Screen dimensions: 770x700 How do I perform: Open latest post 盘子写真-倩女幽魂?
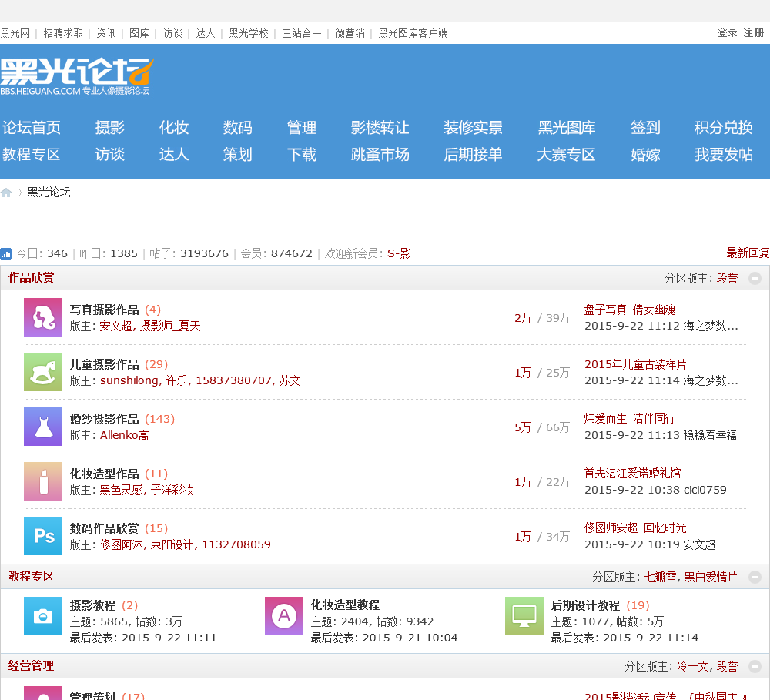point(630,310)
